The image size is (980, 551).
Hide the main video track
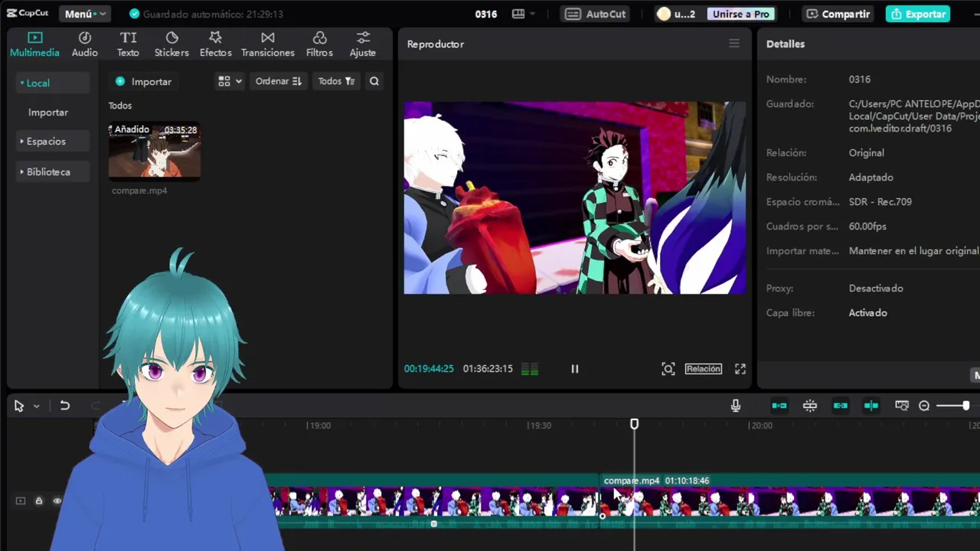click(57, 501)
